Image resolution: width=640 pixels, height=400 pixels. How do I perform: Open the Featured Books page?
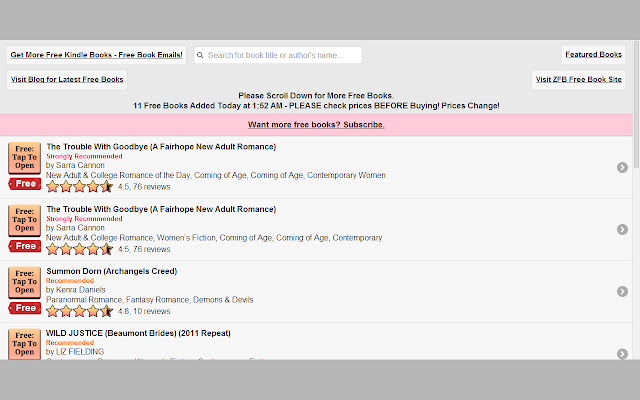(593, 55)
